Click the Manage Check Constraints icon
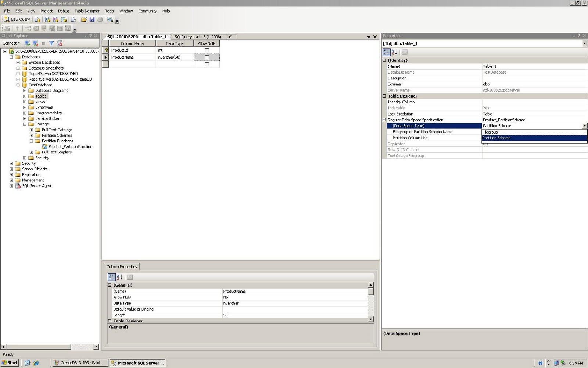588x368 pixels. click(x=60, y=28)
